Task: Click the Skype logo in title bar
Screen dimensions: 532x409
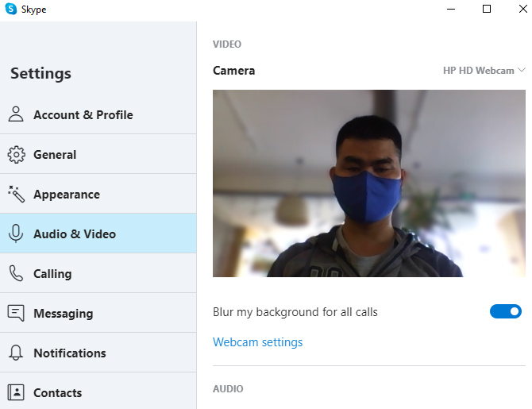Action: pyautogui.click(x=11, y=10)
